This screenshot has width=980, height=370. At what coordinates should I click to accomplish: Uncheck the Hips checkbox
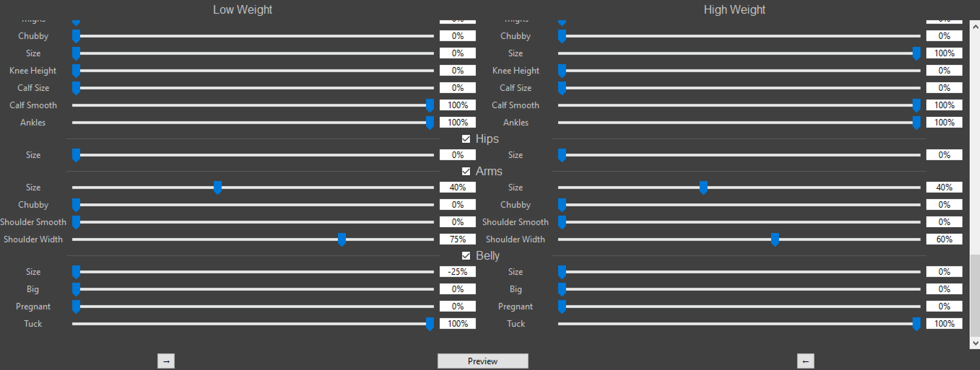pos(466,139)
